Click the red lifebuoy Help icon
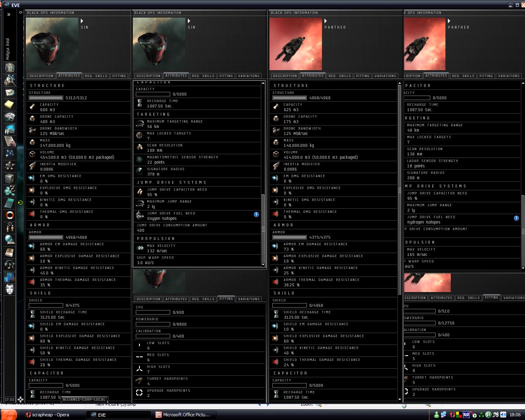 [x=10, y=215]
